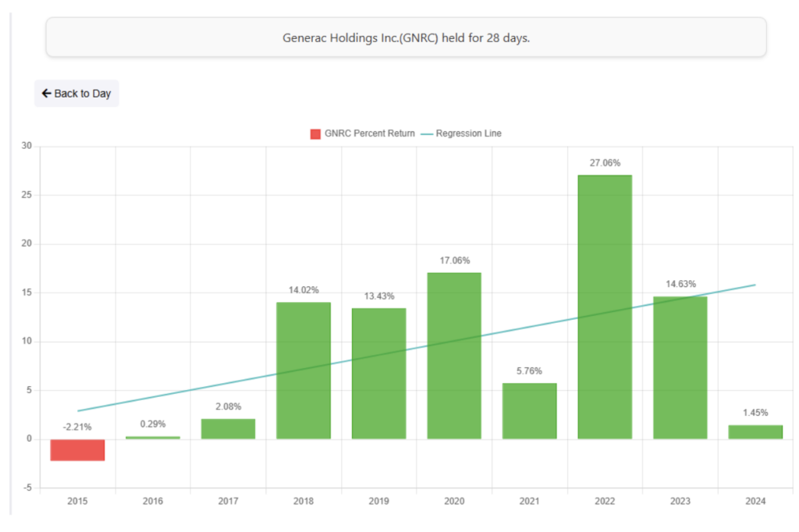Click the -5 y-axis tick label
This screenshot has height=532, width=799.
[x=27, y=488]
